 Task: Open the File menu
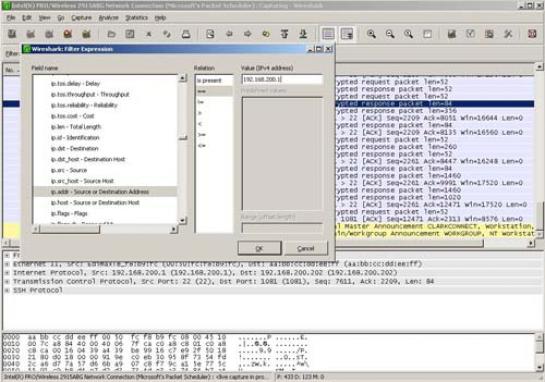[x=11, y=18]
